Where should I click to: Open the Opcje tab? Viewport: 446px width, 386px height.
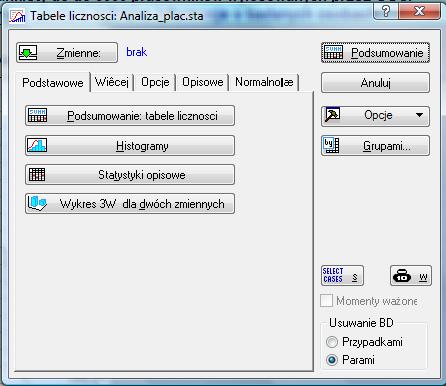[x=155, y=82]
